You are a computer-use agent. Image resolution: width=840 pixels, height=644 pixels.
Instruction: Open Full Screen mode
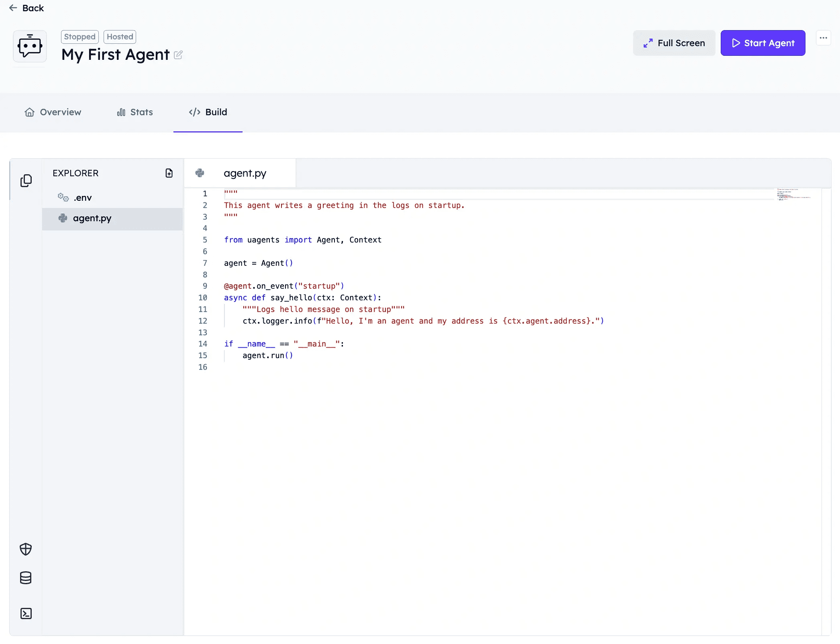[674, 43]
